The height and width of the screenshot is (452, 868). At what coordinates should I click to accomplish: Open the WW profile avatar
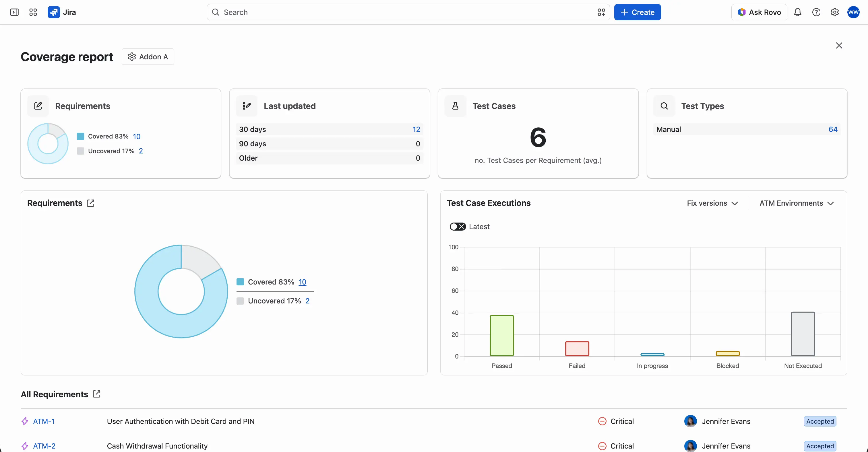(x=854, y=12)
